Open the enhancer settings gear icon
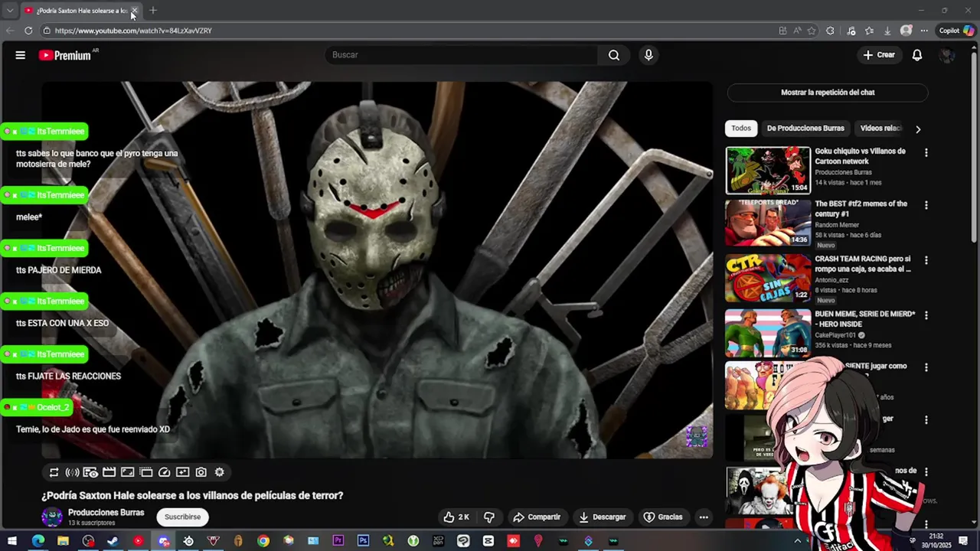 (x=219, y=473)
